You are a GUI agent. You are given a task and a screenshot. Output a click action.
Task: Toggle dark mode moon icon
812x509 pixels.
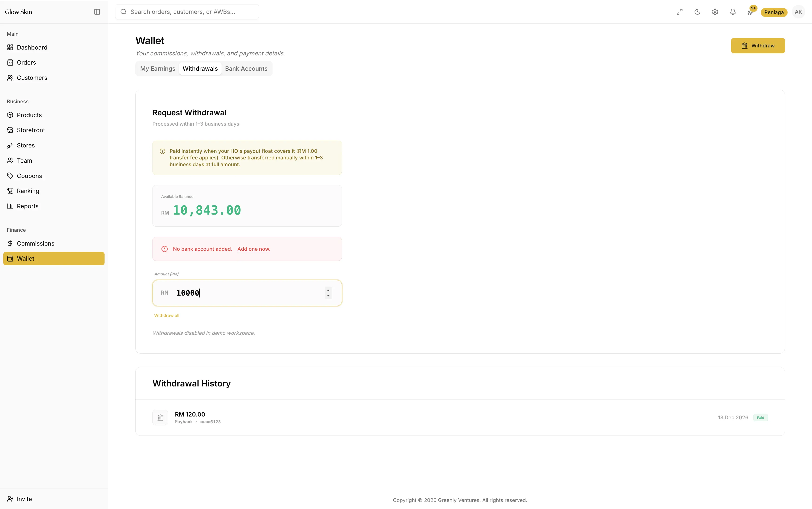tap(697, 12)
